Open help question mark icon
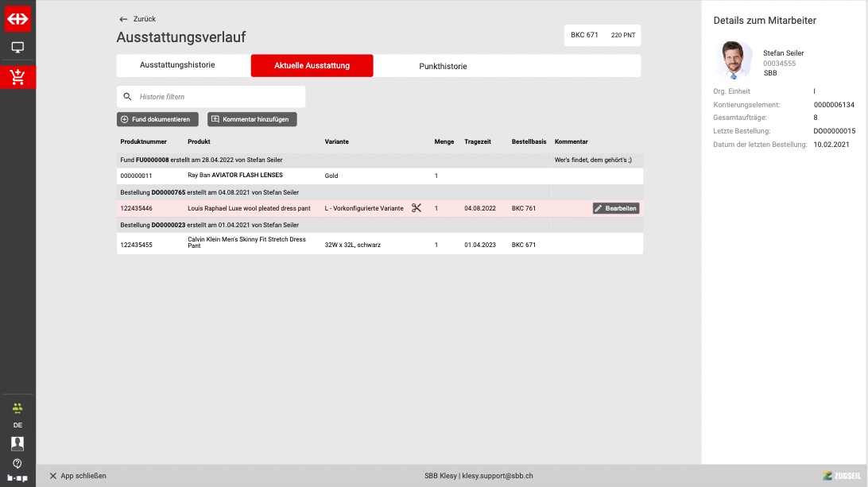This screenshot has height=487, width=868. coord(17,463)
